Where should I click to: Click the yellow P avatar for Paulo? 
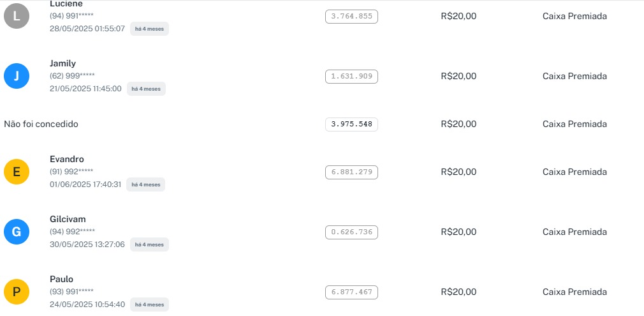17,292
